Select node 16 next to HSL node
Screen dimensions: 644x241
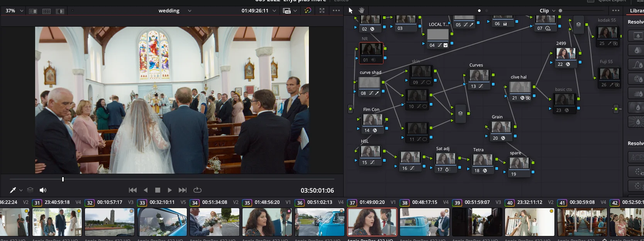[410, 162]
